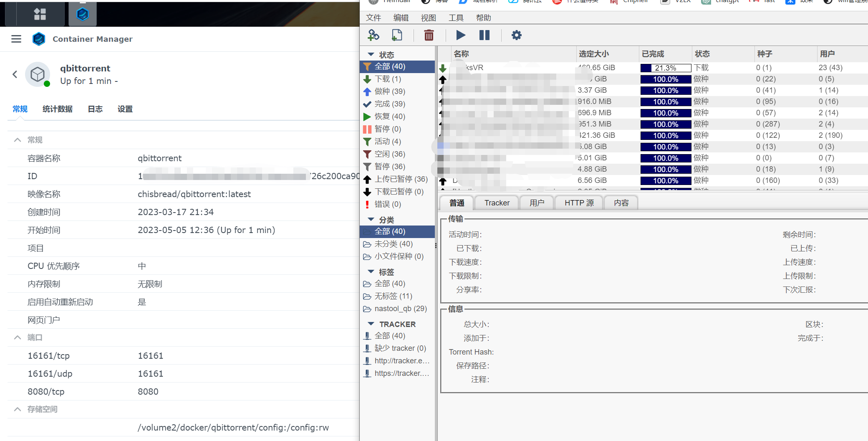
Task: Click add torrent file toolbar icon
Action: pyautogui.click(x=397, y=35)
